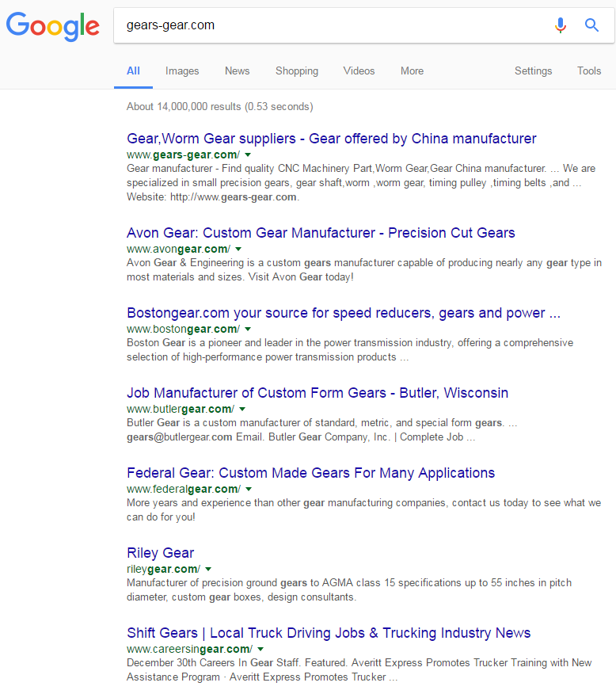
Task: Click the www.careersingear.com green URL
Action: (x=190, y=650)
